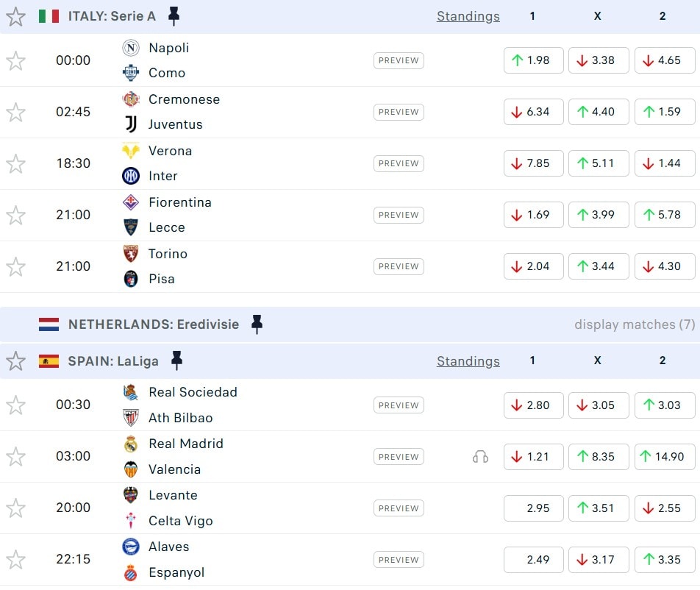Pick draw odds 8.35 for Real Madrid match
Screen dimensions: 700x590
coord(598,457)
